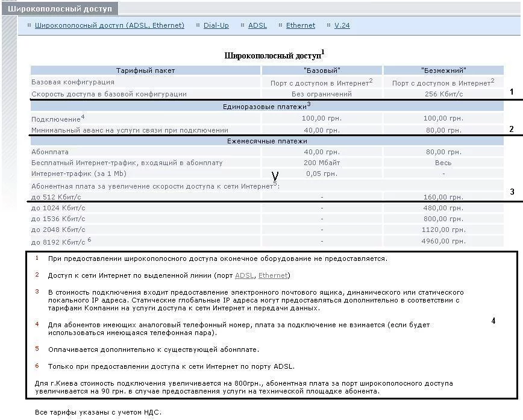The width and height of the screenshot is (523, 420).
Task: Select the Абонплата row label
Action: 50,152
